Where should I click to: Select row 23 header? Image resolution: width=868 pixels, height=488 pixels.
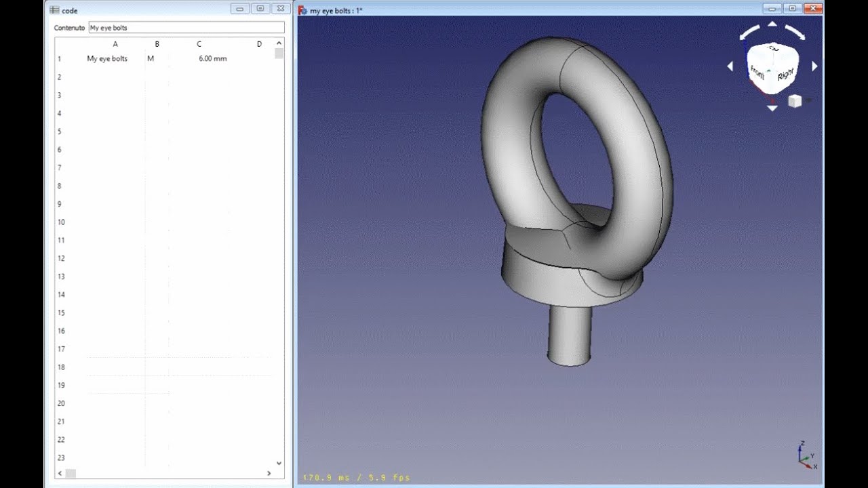(61, 458)
